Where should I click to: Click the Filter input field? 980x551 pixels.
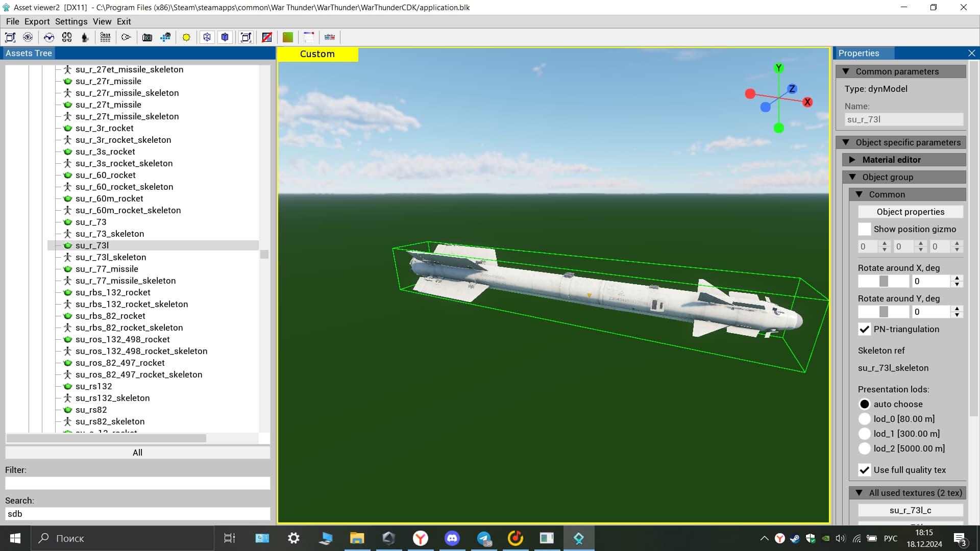pyautogui.click(x=137, y=483)
